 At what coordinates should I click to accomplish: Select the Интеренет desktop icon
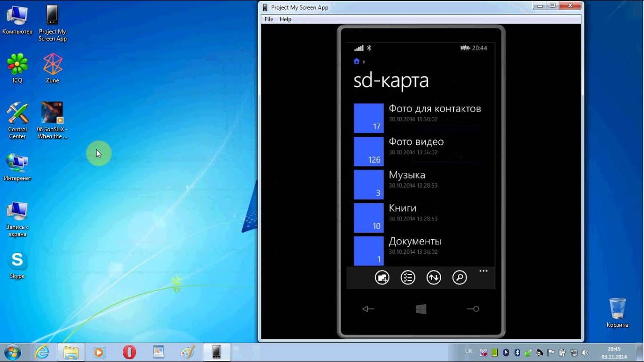click(x=17, y=167)
